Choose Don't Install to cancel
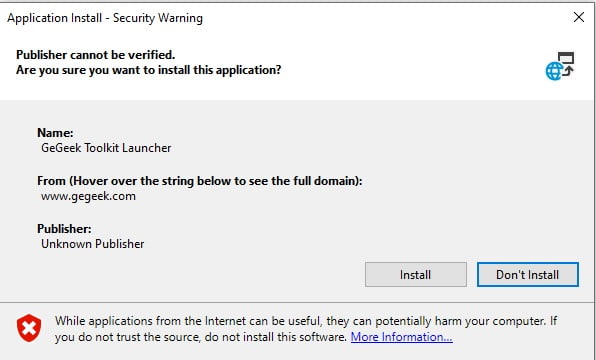The image size is (596, 360). (x=528, y=274)
